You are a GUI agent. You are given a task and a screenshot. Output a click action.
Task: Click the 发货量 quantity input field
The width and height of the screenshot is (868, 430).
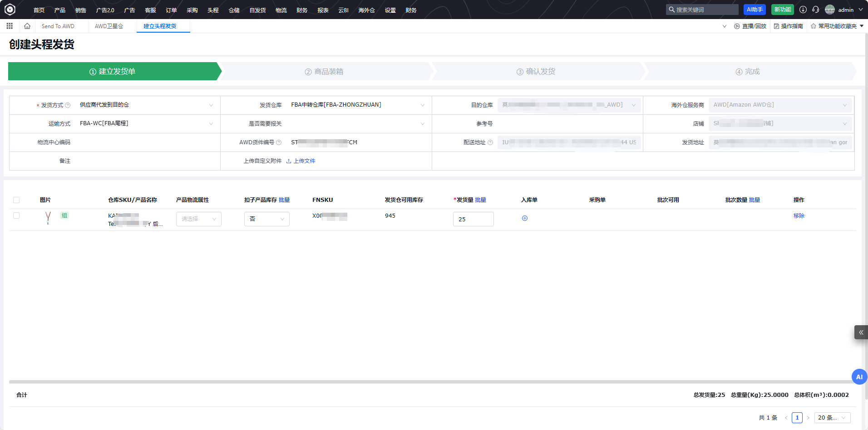473,219
